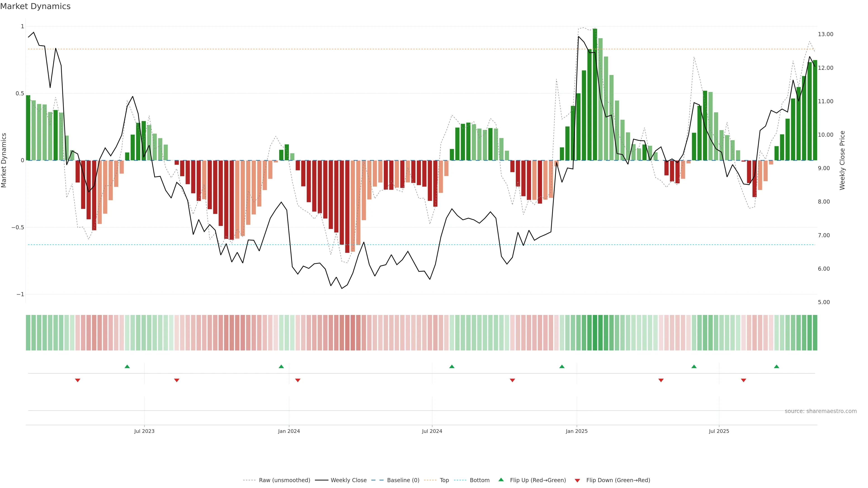The height and width of the screenshot is (488, 868).
Task: Click the Weekly Close Price axis title
Action: coord(842,160)
